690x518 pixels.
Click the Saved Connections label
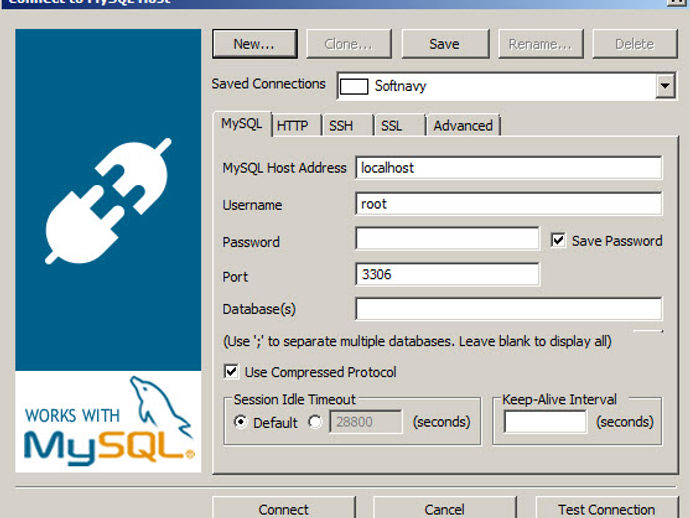[x=268, y=84]
